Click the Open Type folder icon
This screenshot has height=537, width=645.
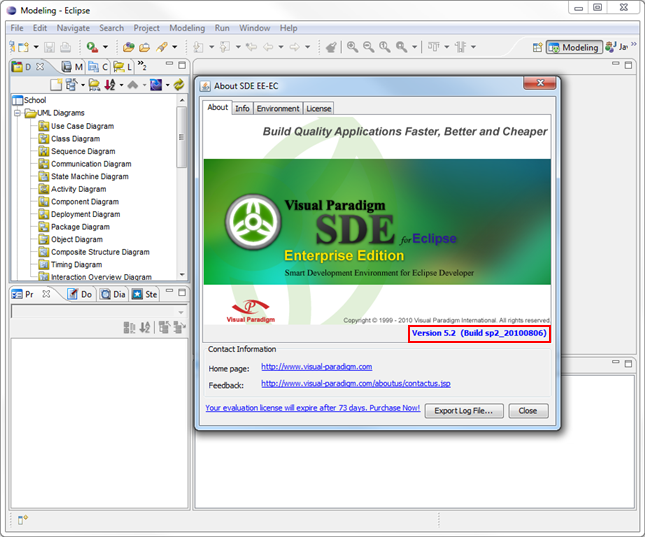click(x=144, y=47)
